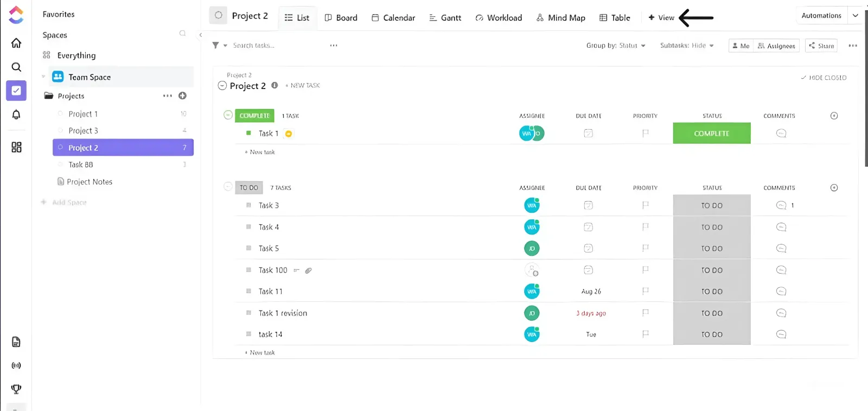
Task: Show Project 2 info icon
Action: point(275,85)
